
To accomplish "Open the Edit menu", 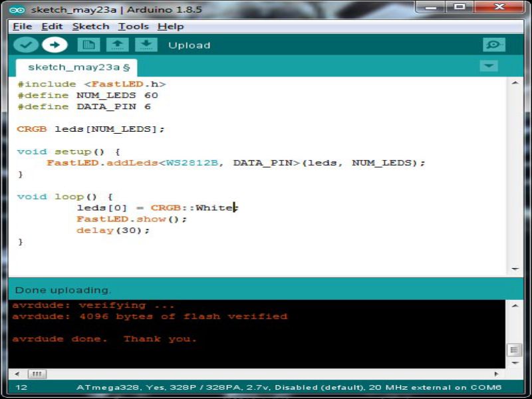I will tap(52, 27).
